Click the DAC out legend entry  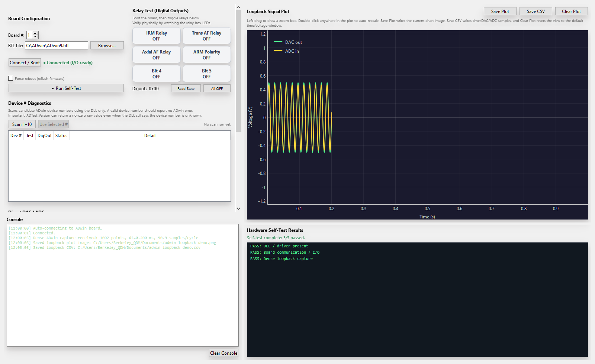click(288, 42)
